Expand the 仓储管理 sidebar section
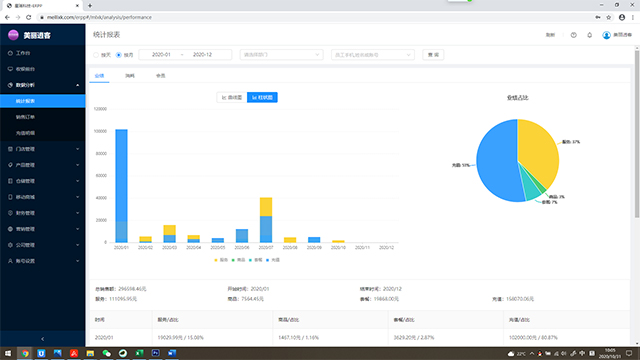The image size is (640, 360). 42,181
